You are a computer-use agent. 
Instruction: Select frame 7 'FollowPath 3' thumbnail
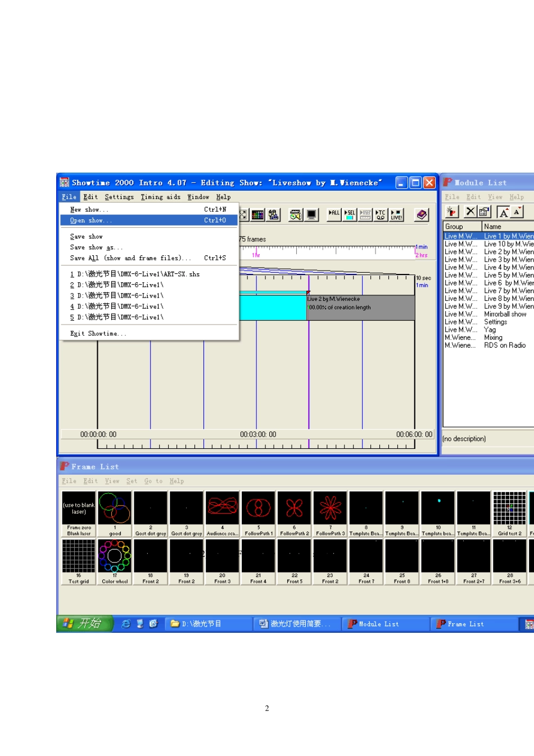331,514
